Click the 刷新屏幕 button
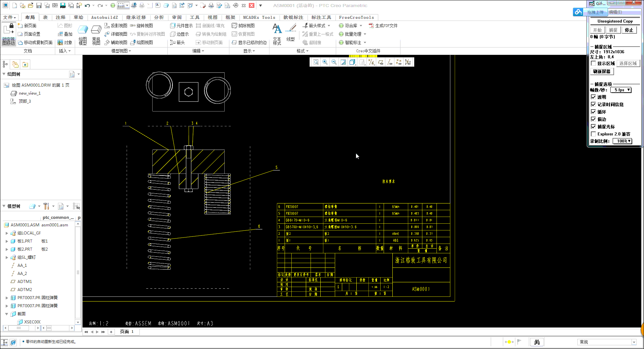 click(x=602, y=71)
